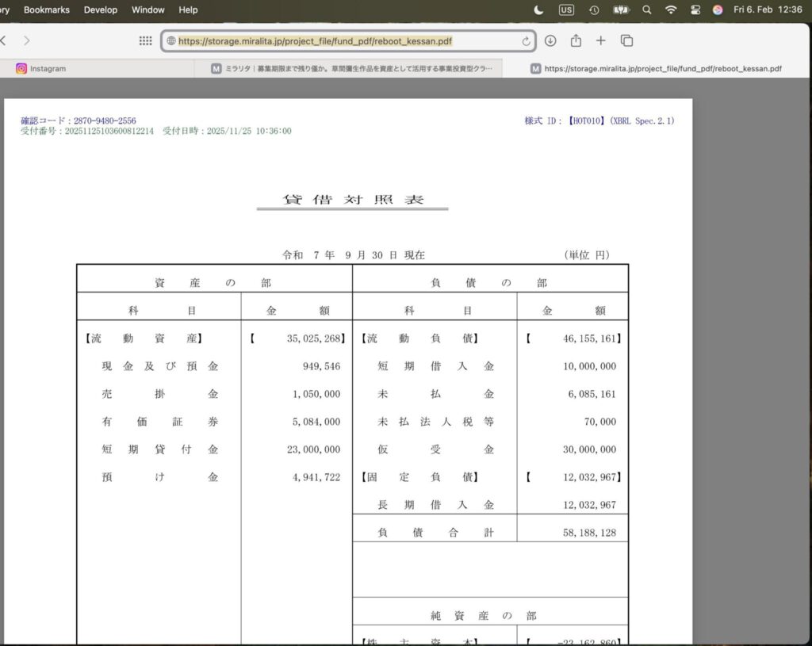Open the Safari downloads icon
Screen dimensions: 812x646
[550, 40]
